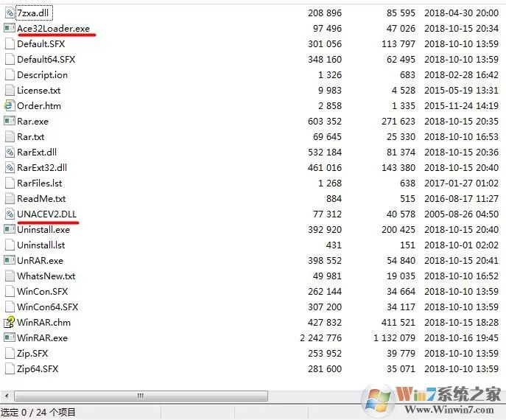506x420 pixels.
Task: Select the 7zxa.dll file name
Action: point(33,13)
